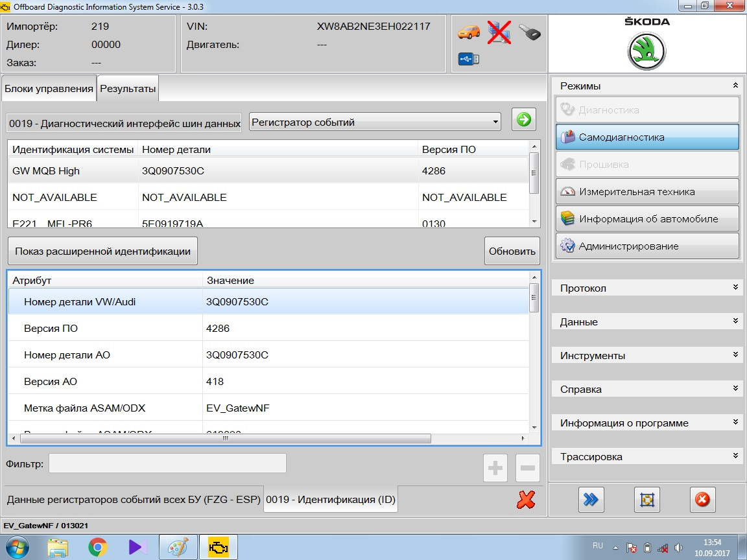Expand Информация о программе section
Viewport: 747px width, 560px height.
[647, 423]
